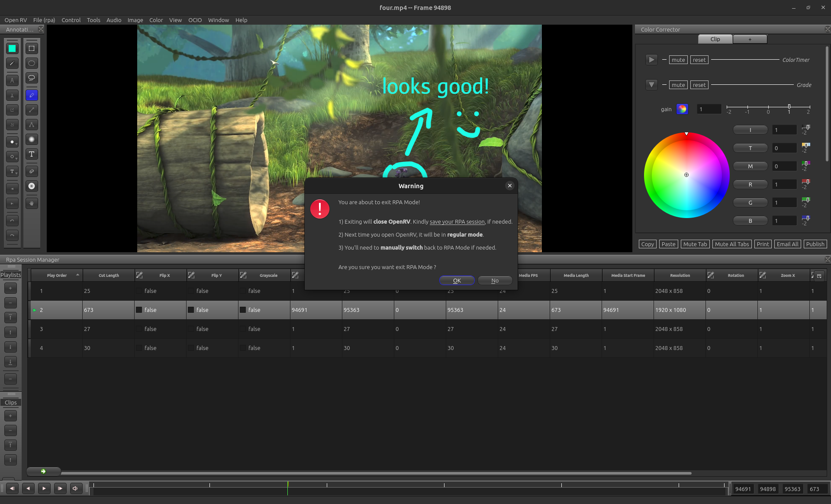The width and height of the screenshot is (831, 504).
Task: Open the OCIO menu
Action: [x=195, y=20]
